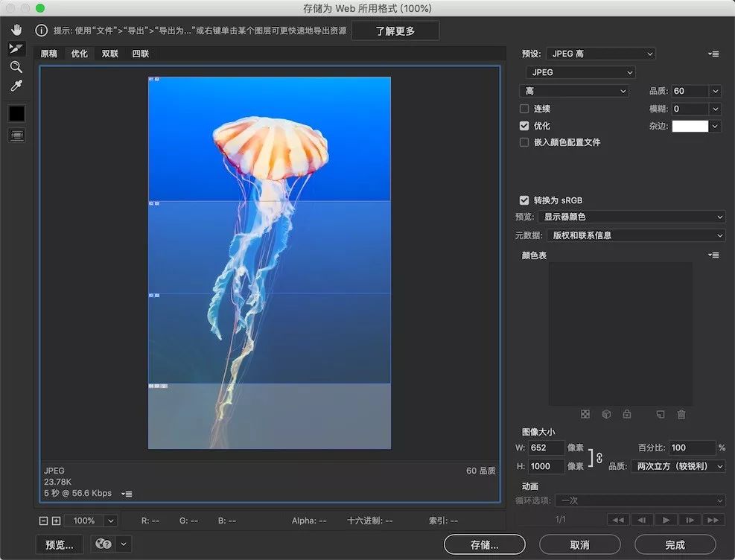The width and height of the screenshot is (735, 560).
Task: Open the color table panel menu
Action: click(x=713, y=255)
